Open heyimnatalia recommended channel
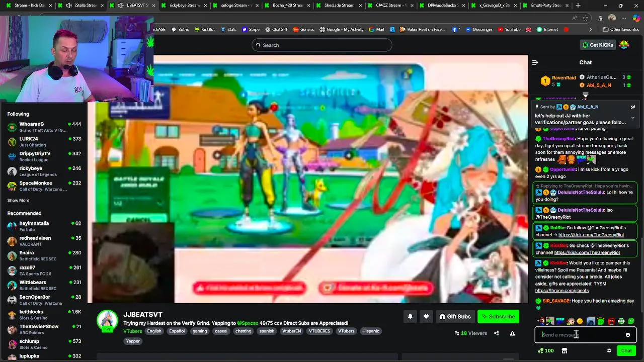 [44, 226]
